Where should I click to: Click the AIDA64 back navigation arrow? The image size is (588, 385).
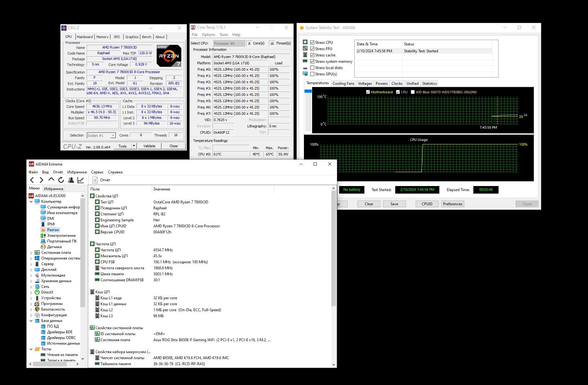[x=32, y=180]
